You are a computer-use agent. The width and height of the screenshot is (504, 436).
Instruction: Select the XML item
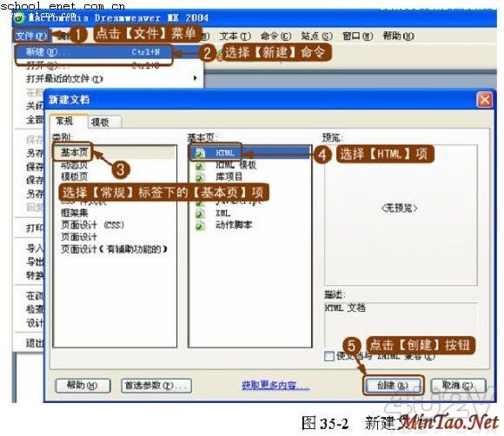click(x=222, y=213)
